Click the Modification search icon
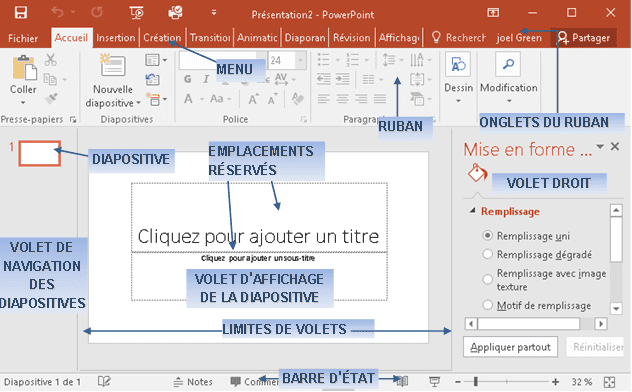The image size is (632, 392). 508,64
